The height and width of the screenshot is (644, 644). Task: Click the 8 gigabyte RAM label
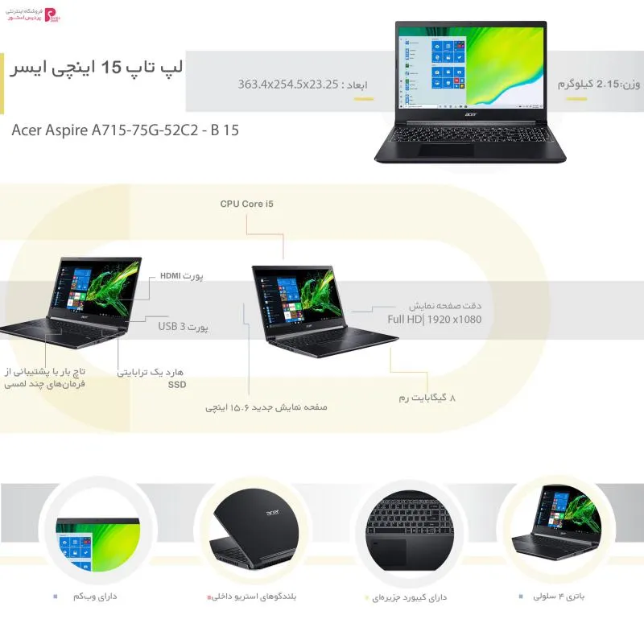point(427,398)
